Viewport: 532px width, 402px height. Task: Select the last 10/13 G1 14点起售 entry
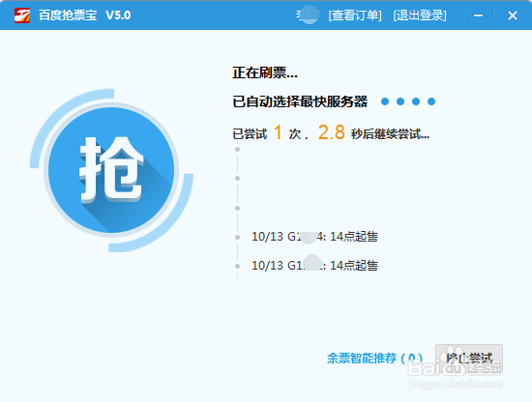(x=314, y=265)
